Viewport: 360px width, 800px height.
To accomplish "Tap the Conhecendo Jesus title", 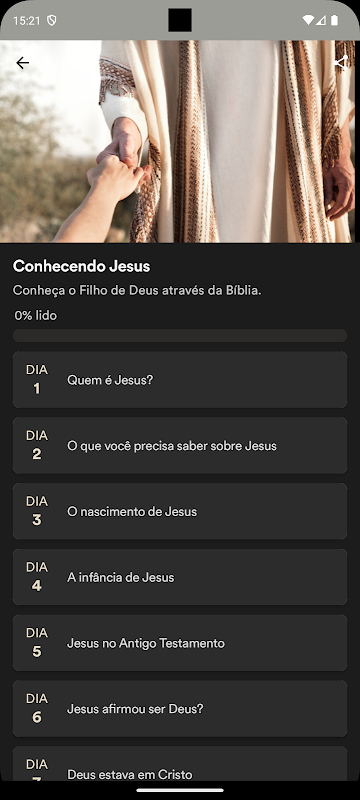I will point(82,266).
